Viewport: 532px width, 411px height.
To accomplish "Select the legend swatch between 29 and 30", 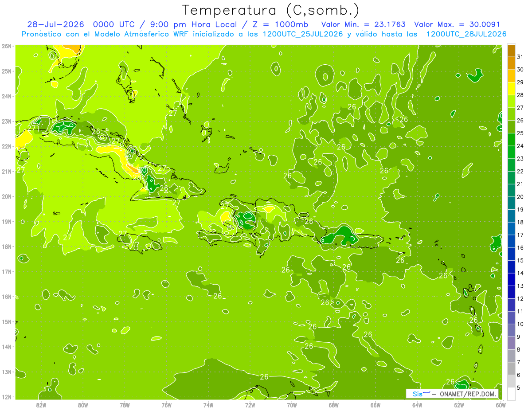I will point(512,76).
